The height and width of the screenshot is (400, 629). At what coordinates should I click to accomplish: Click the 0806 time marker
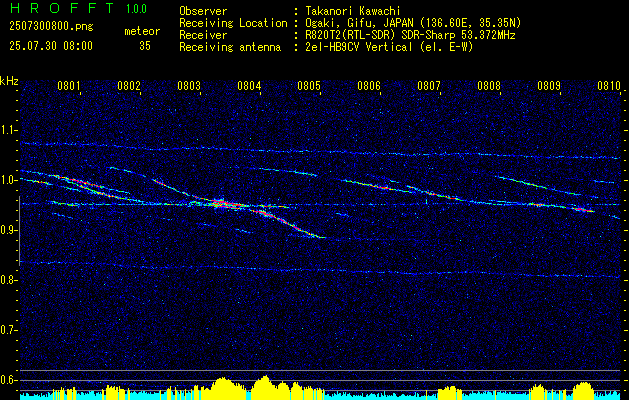(369, 85)
